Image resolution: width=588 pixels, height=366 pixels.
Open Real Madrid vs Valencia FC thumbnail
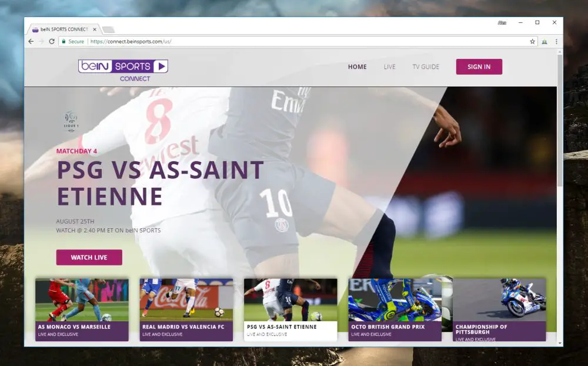(x=186, y=310)
